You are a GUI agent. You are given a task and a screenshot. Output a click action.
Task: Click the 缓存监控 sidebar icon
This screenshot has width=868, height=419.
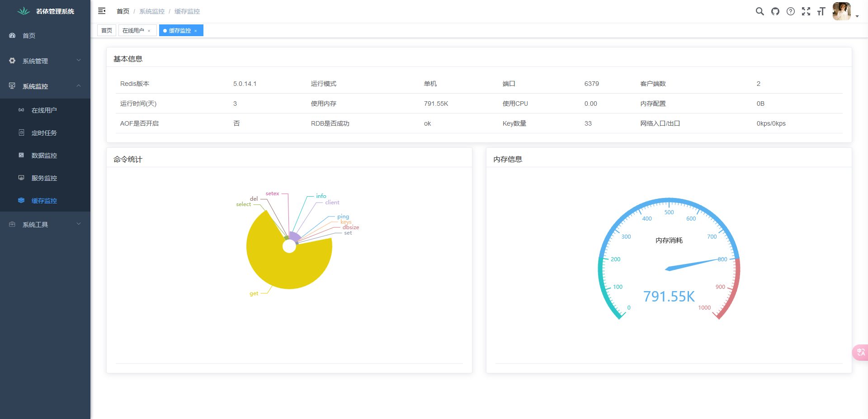(21, 200)
